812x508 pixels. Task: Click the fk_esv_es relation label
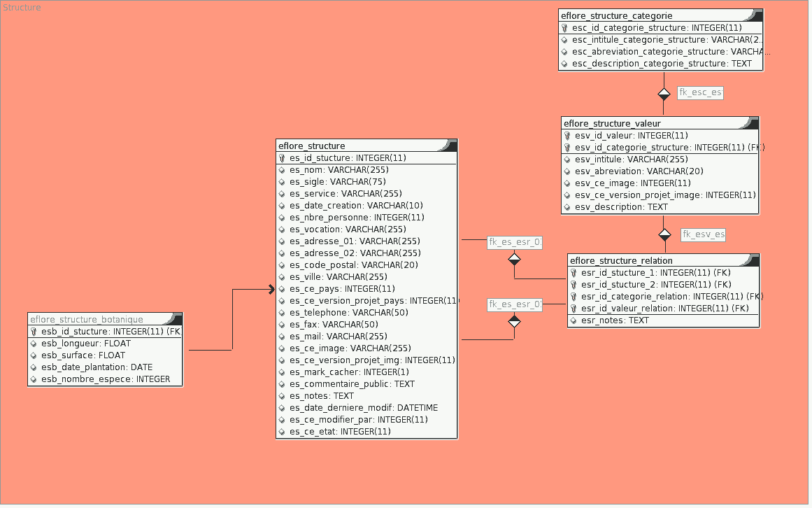[x=703, y=234]
